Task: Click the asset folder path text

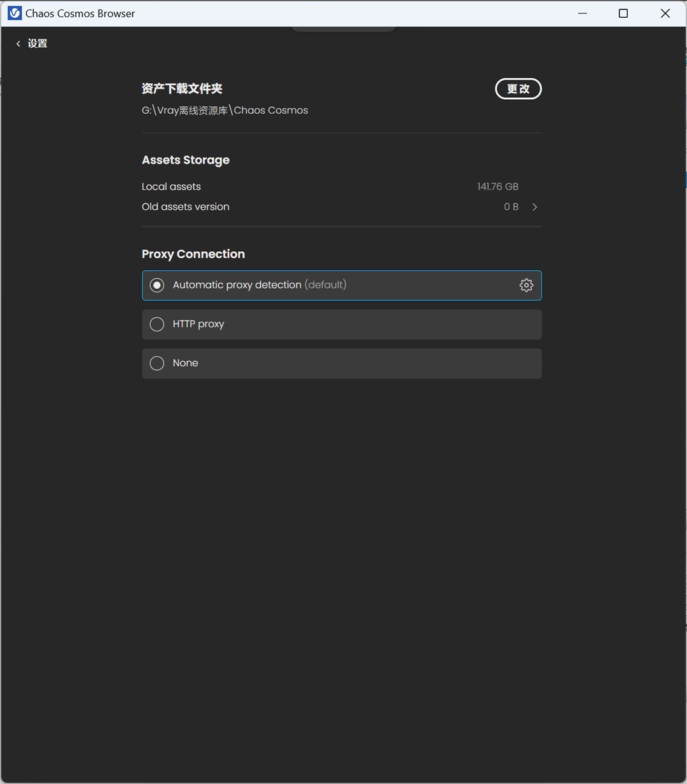Action: coord(225,110)
